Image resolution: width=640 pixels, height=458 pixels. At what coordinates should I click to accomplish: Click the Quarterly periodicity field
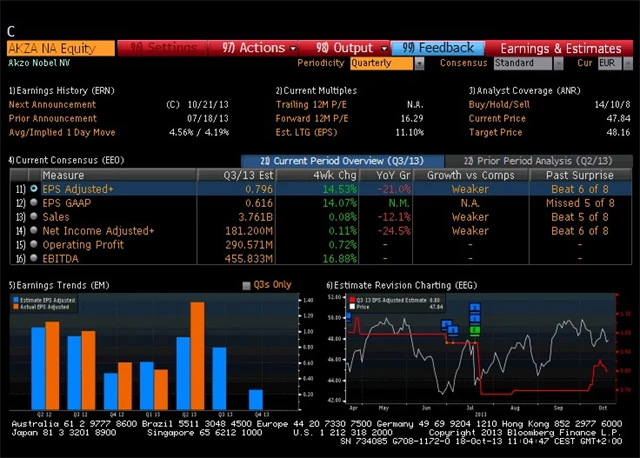tap(381, 63)
